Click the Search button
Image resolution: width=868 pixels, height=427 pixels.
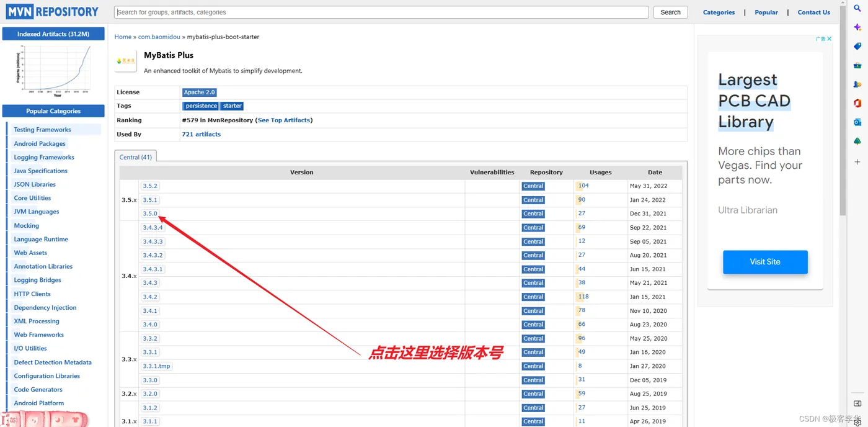pos(670,12)
